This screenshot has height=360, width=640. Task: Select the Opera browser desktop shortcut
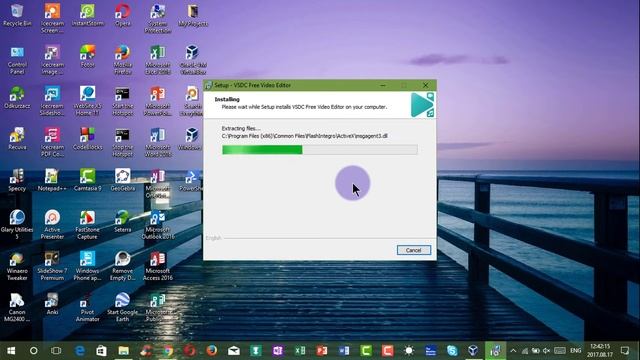point(122,16)
